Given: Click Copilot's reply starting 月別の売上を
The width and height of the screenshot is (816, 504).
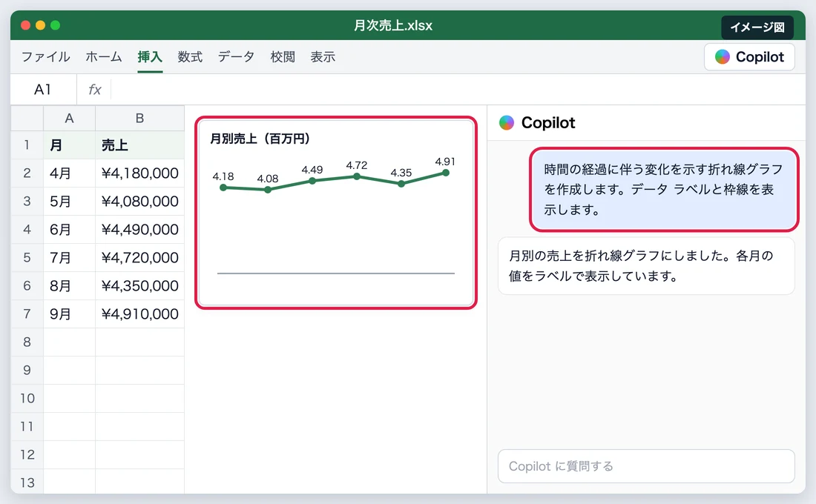Looking at the screenshot, I should tap(646, 266).
